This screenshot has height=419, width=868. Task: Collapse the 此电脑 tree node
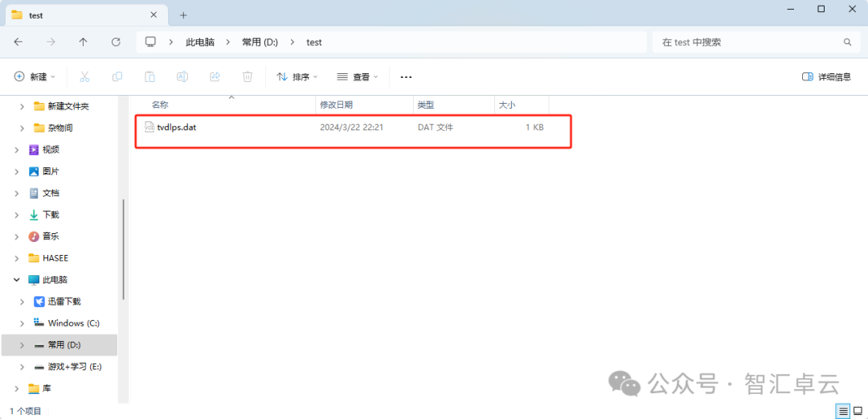(x=16, y=280)
